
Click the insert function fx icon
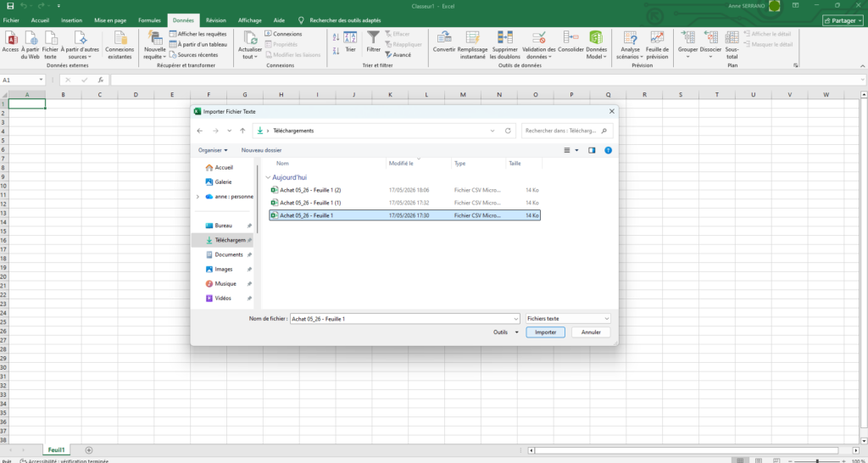(x=101, y=80)
